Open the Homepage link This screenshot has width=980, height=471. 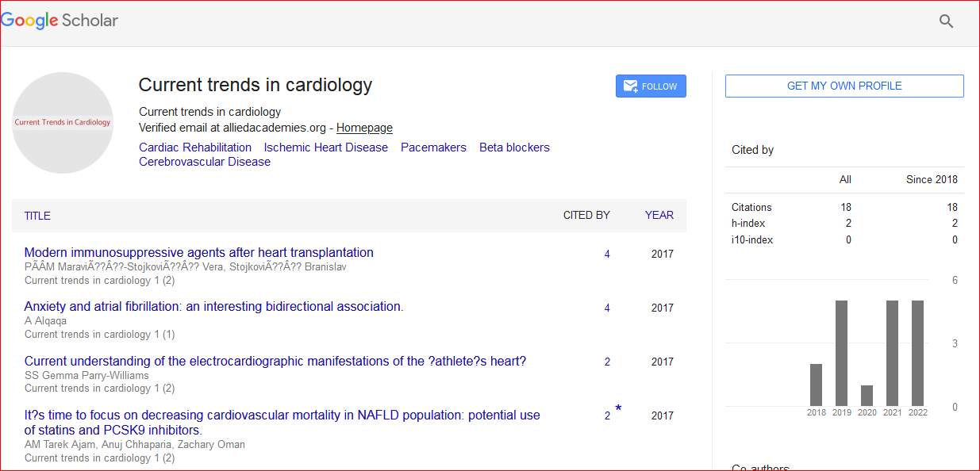pos(364,128)
